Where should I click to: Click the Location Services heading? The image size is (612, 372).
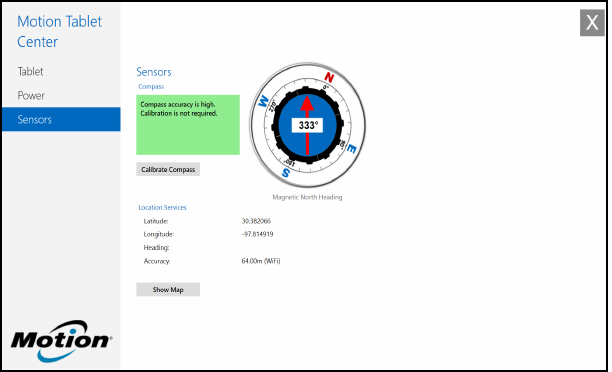(162, 207)
